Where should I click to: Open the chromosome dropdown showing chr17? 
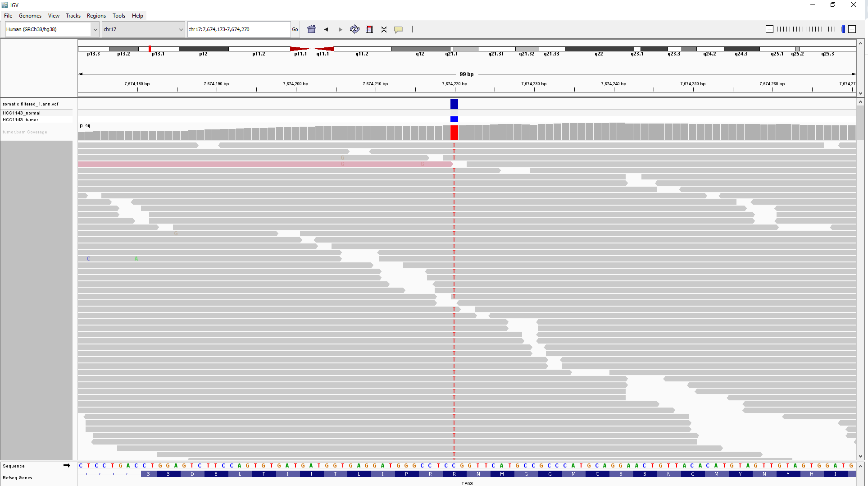(x=140, y=29)
